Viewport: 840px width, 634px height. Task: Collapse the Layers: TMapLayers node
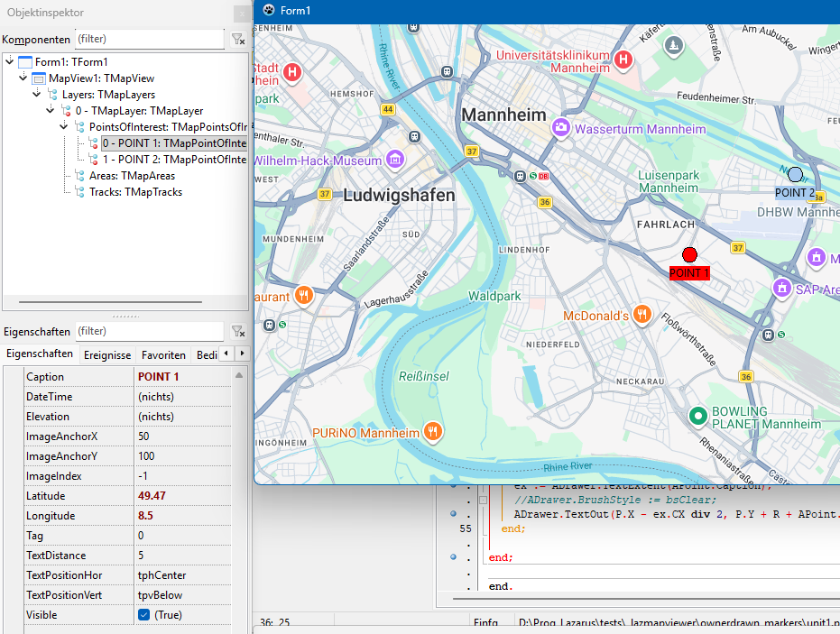[38, 94]
